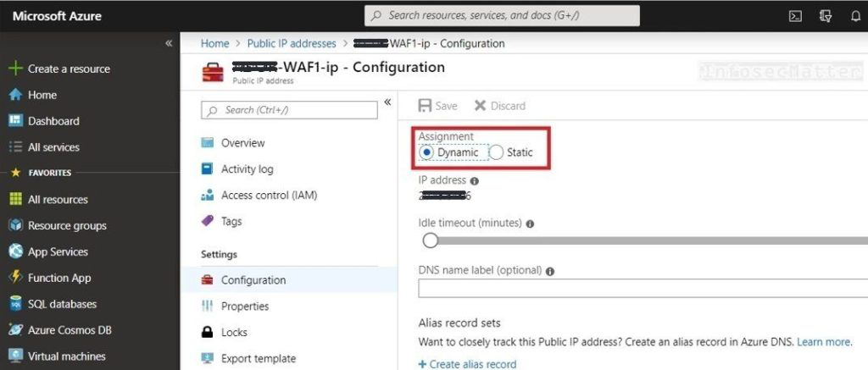The image size is (868, 370).
Task: Click the Settings section heading
Action: click(x=219, y=254)
